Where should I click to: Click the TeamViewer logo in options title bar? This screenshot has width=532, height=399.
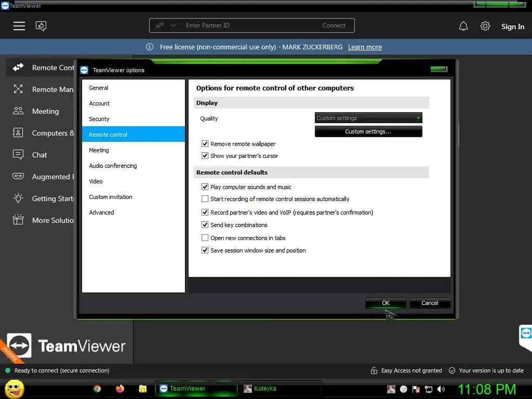tap(84, 70)
